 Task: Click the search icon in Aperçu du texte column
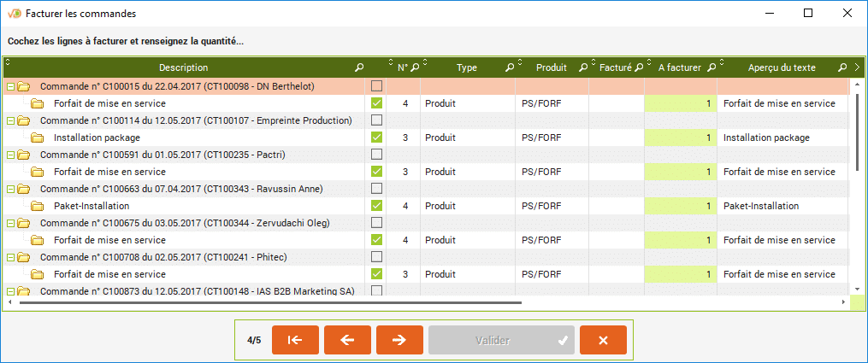(x=842, y=67)
